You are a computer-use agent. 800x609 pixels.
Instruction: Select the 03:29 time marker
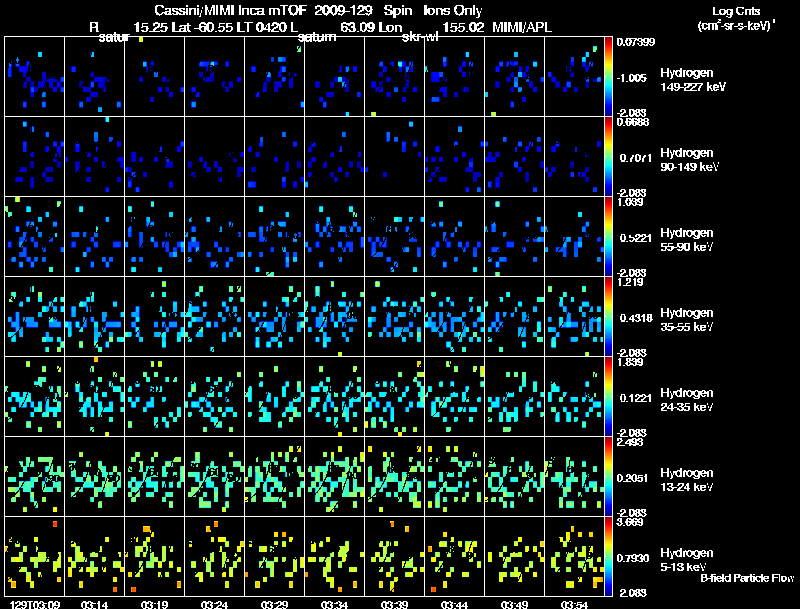point(275,603)
